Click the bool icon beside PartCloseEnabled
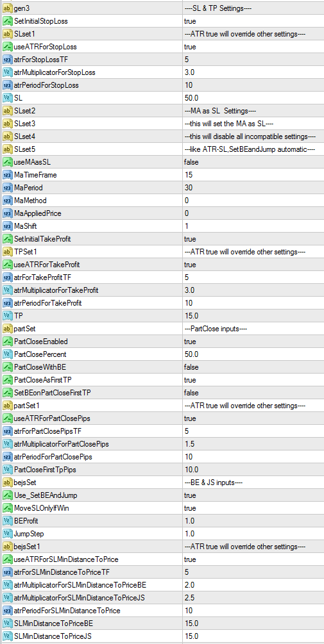Screen dimensions: 324x644 tap(8, 342)
